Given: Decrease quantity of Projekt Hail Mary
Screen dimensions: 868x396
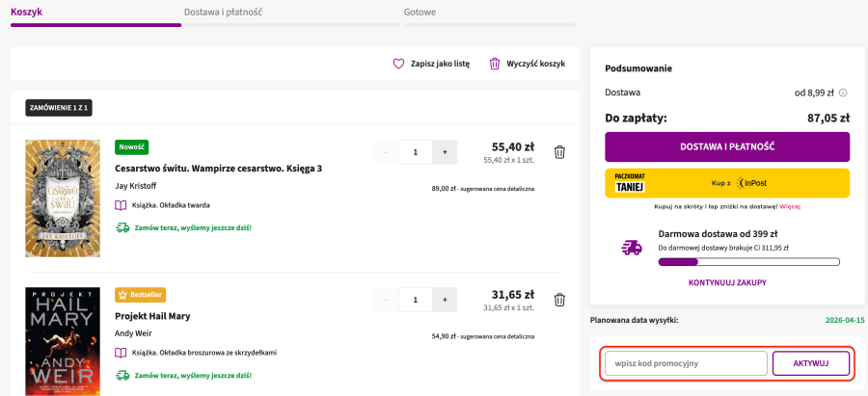Looking at the screenshot, I should 386,300.
